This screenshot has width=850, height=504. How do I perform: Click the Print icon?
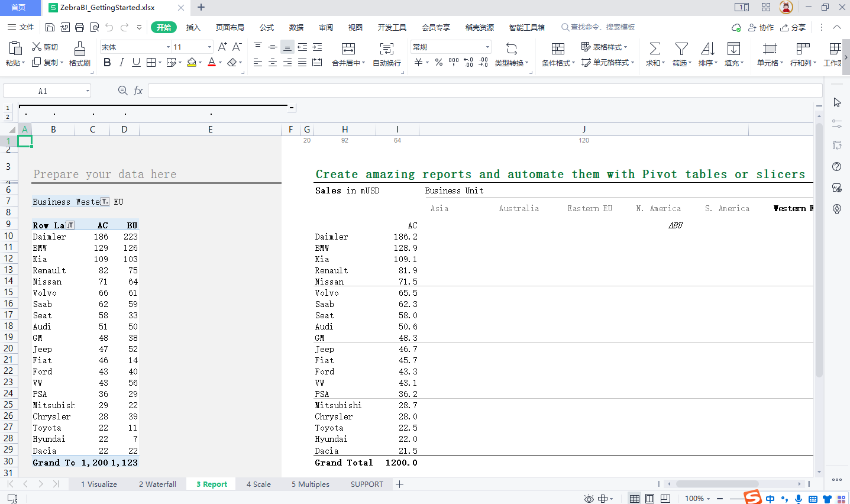(79, 27)
